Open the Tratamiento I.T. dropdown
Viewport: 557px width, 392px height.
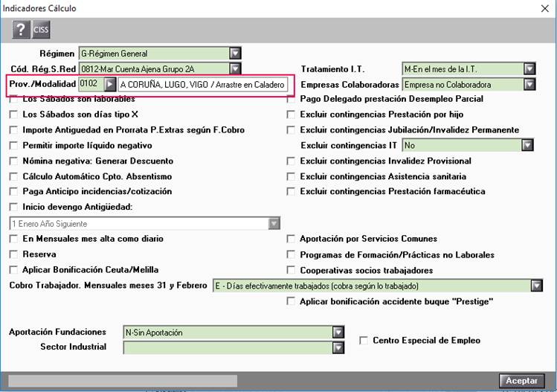point(529,68)
